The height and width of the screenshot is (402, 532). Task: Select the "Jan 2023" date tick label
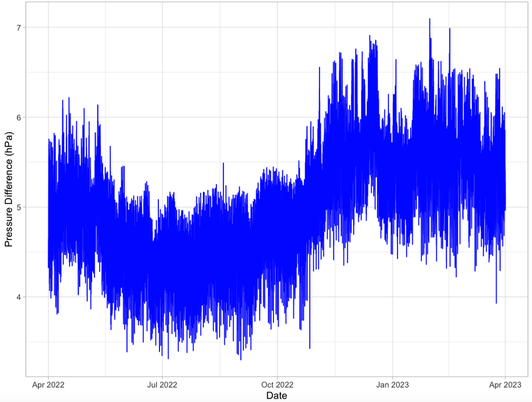click(392, 384)
